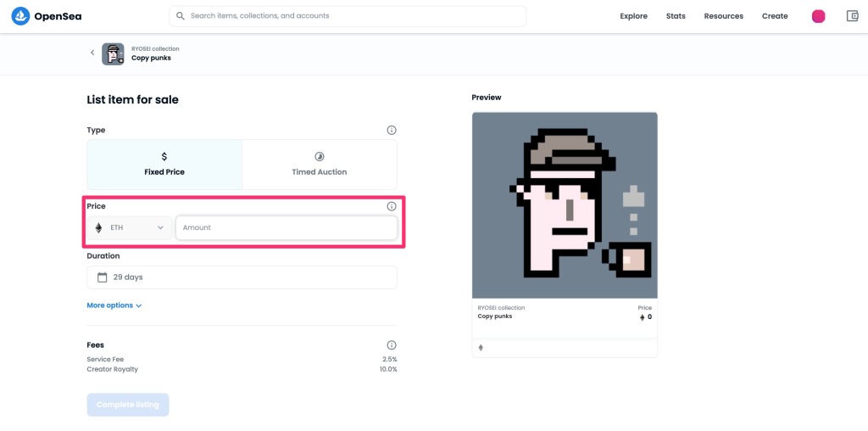Click the clock icon on Timed Auction

coord(320,157)
